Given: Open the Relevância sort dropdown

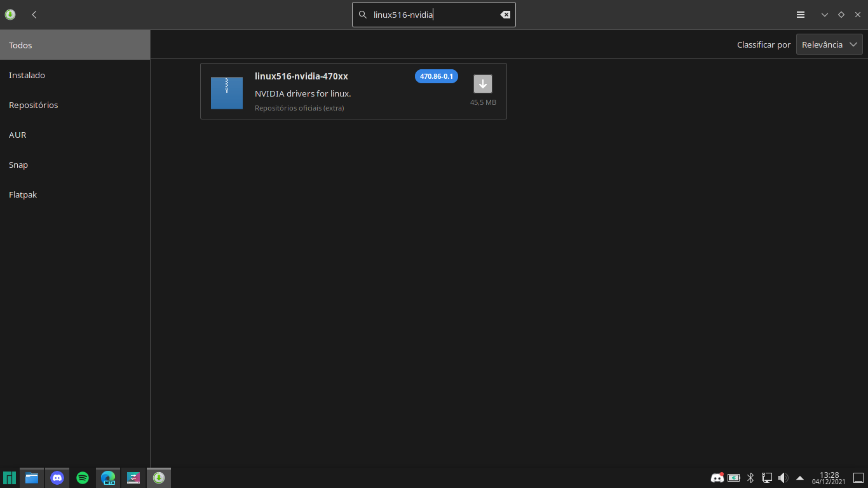Looking at the screenshot, I should pos(829,44).
